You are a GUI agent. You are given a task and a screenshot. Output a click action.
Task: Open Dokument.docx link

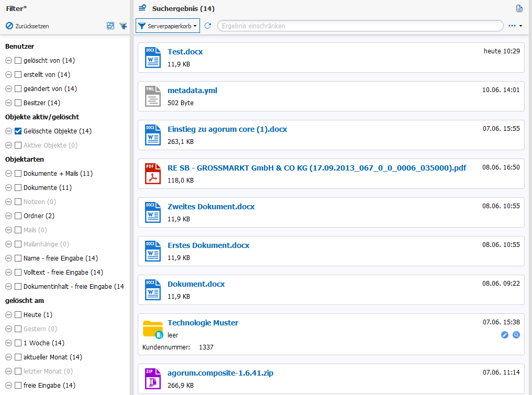pos(196,284)
